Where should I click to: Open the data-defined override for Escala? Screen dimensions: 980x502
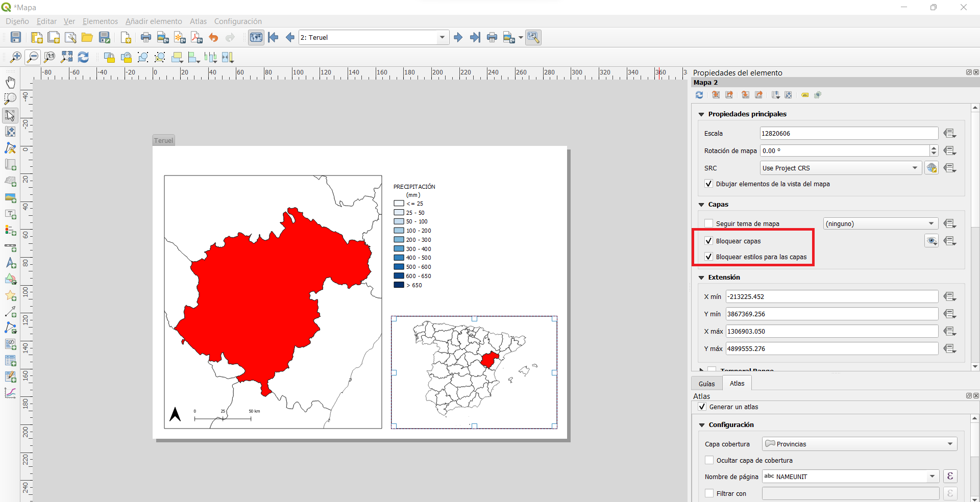(950, 133)
